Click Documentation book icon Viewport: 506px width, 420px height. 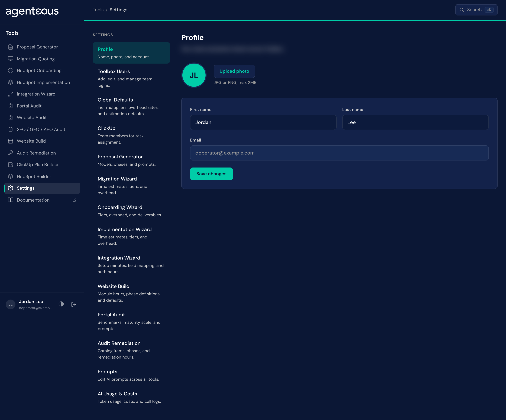(x=10, y=200)
